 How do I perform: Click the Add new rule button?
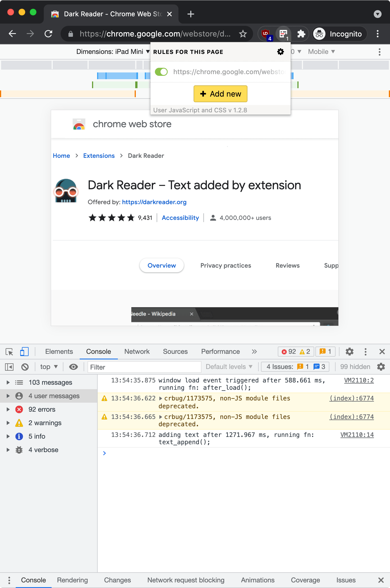point(221,94)
